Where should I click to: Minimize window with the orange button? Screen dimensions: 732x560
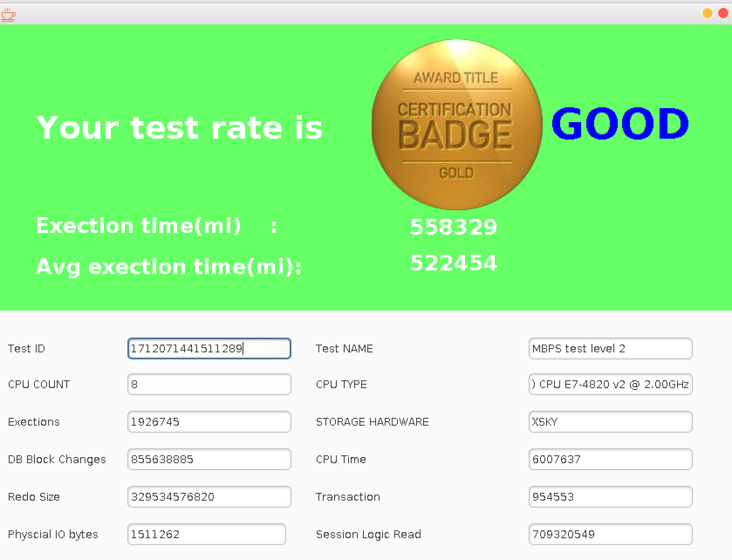708,14
